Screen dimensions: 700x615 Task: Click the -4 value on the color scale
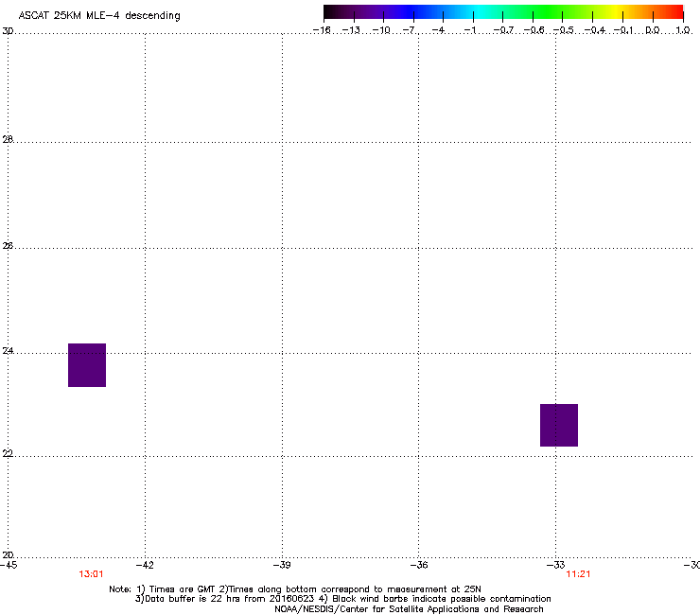pyautogui.click(x=438, y=30)
